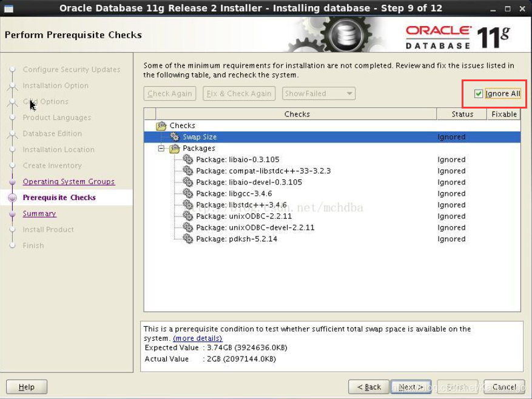Click the Actual Value 2GB text
532x399 pixels.
[210, 359]
